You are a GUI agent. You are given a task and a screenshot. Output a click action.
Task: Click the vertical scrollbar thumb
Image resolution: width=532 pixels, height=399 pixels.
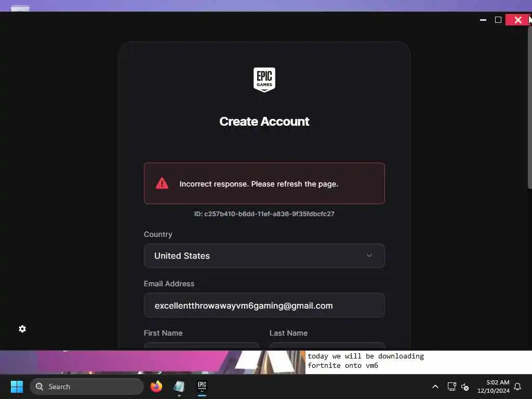tap(529, 108)
